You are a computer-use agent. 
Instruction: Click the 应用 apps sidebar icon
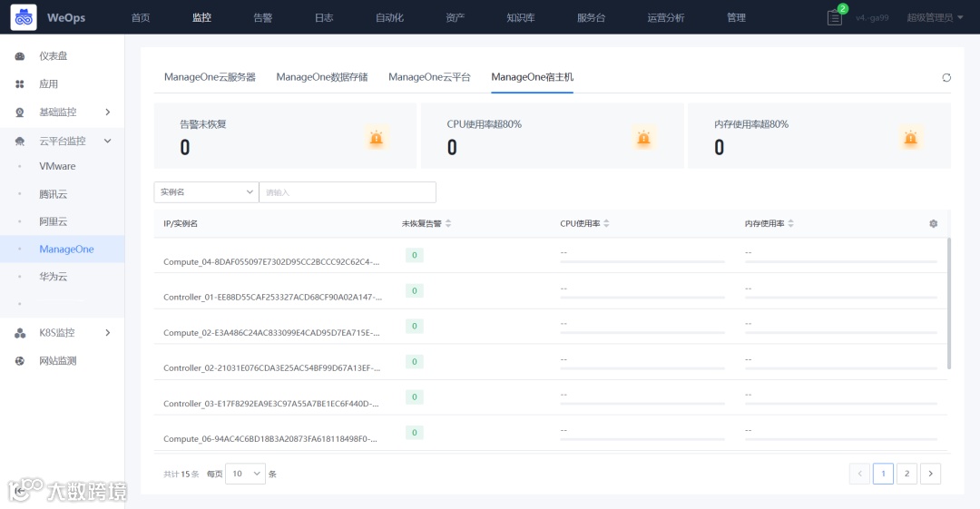[x=20, y=83]
